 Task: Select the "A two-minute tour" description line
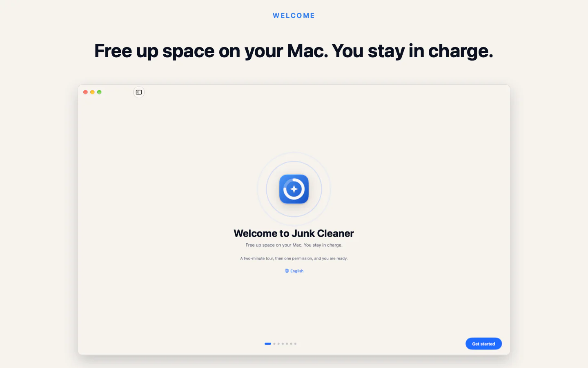coord(294,258)
